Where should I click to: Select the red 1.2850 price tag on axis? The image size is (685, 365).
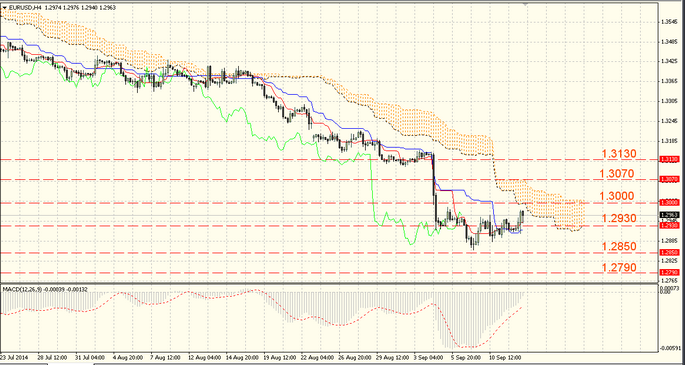(669, 253)
